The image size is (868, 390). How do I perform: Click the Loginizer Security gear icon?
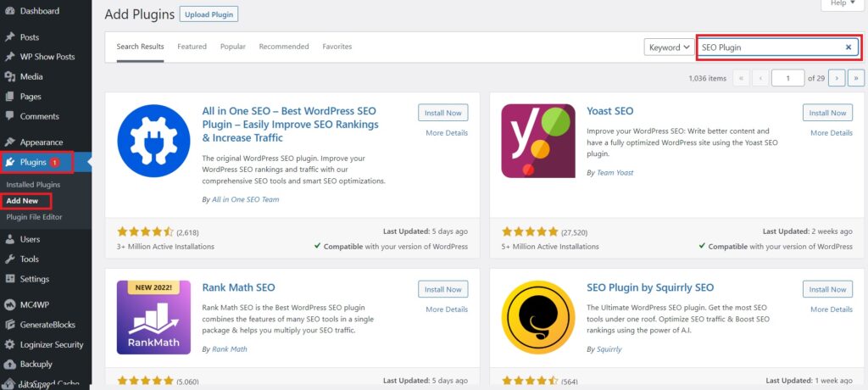9,344
